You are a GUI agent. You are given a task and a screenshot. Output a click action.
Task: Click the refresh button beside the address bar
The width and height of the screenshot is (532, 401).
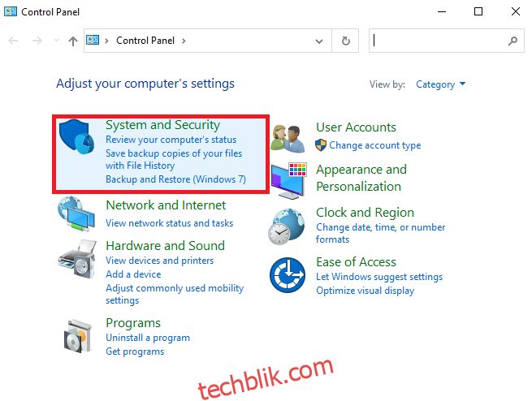pyautogui.click(x=345, y=41)
